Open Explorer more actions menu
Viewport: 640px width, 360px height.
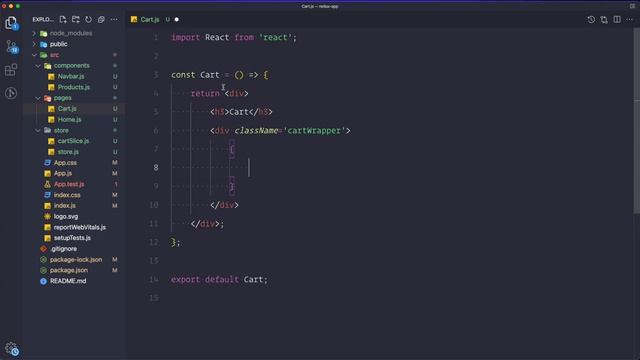point(114,20)
